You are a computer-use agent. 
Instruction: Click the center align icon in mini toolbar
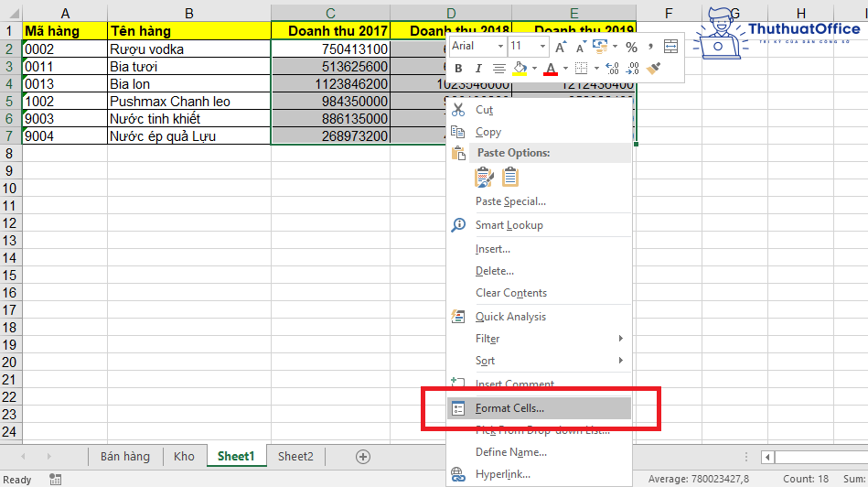coord(498,69)
